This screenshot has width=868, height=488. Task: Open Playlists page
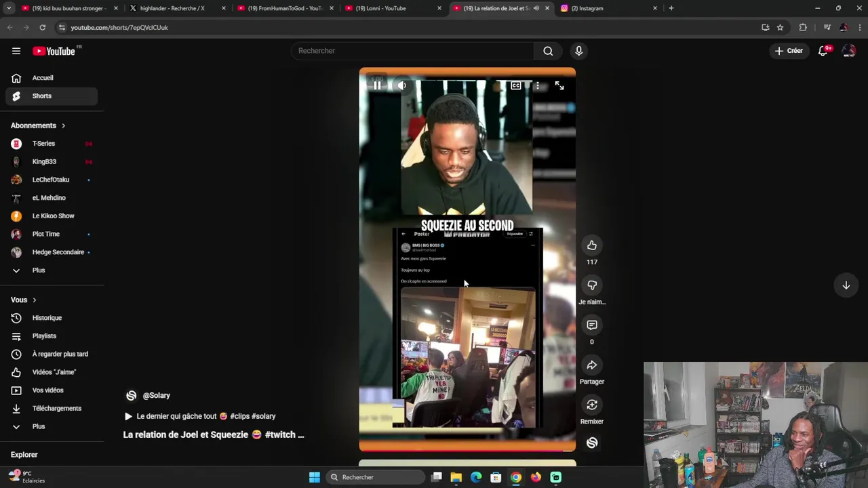point(52,336)
